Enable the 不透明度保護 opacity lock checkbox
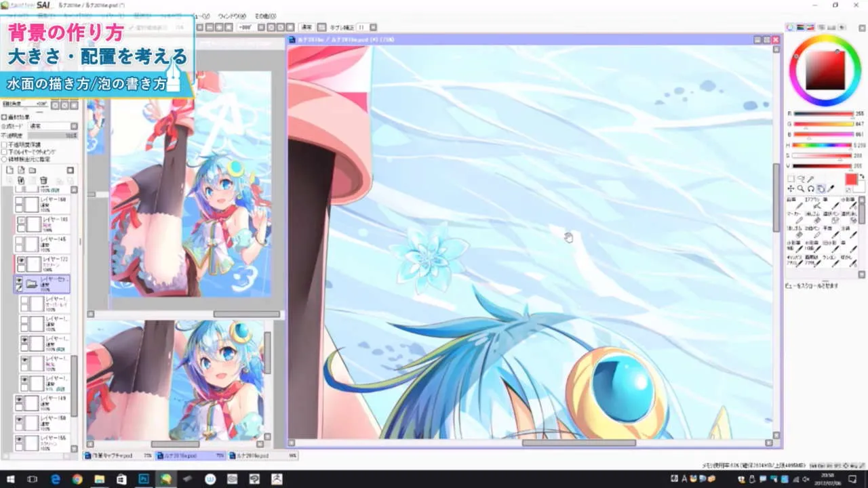The width and height of the screenshot is (868, 488). (4, 144)
